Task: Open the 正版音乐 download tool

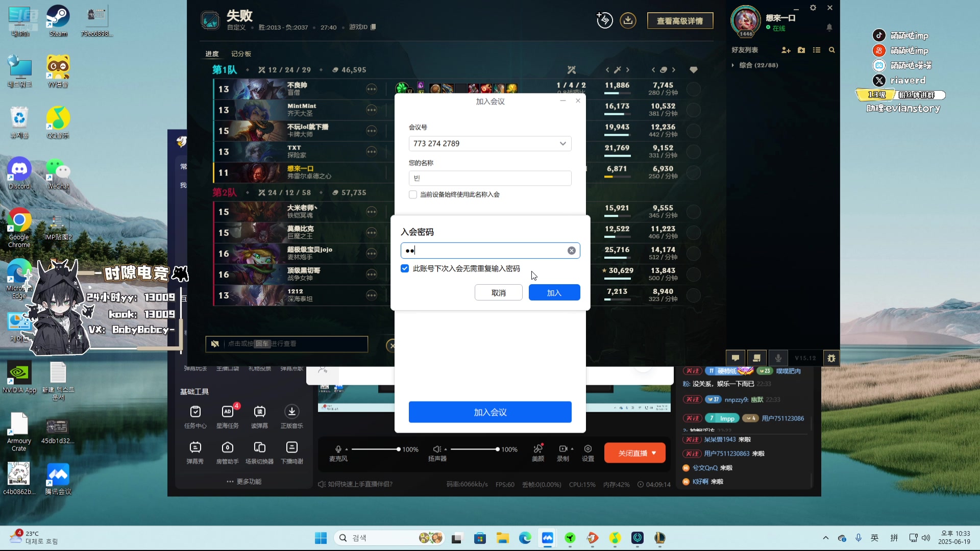Action: click(x=291, y=416)
